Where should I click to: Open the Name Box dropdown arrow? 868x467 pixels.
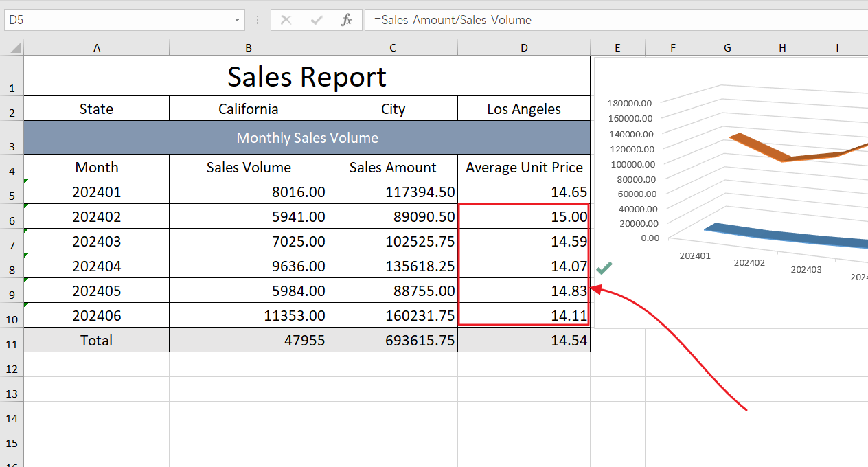(x=237, y=20)
